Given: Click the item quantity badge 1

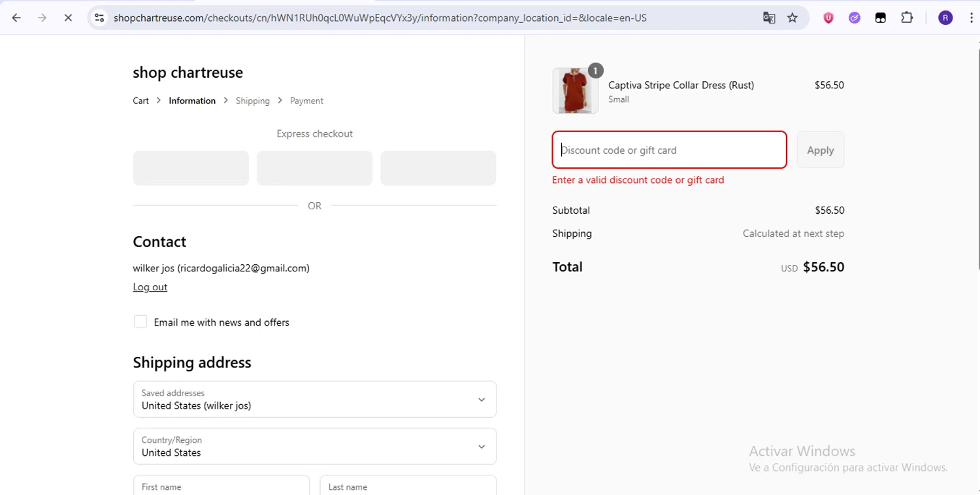Looking at the screenshot, I should coord(595,70).
